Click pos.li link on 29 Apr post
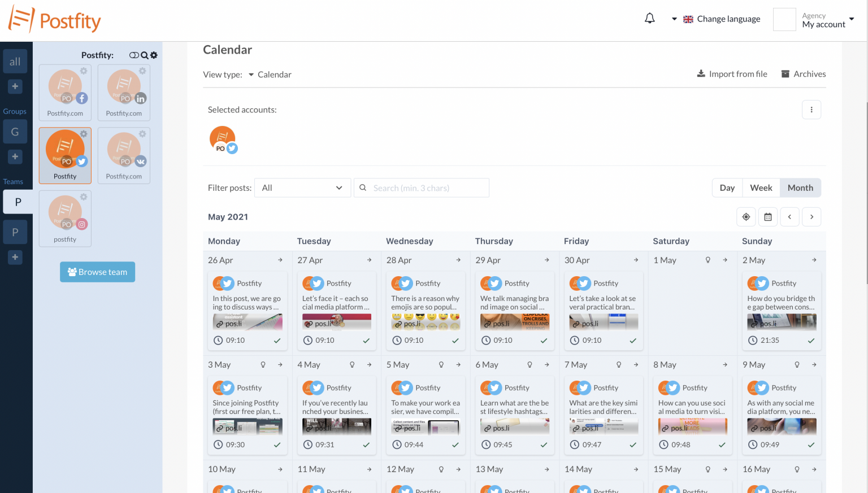Screen dimensions: 868x493 (x=497, y=324)
